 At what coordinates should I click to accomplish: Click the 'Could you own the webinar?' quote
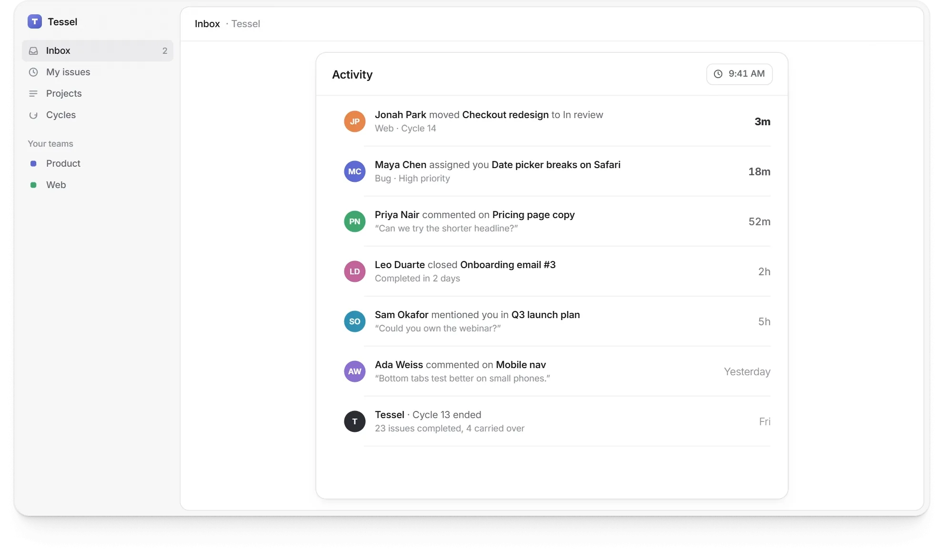pos(438,329)
